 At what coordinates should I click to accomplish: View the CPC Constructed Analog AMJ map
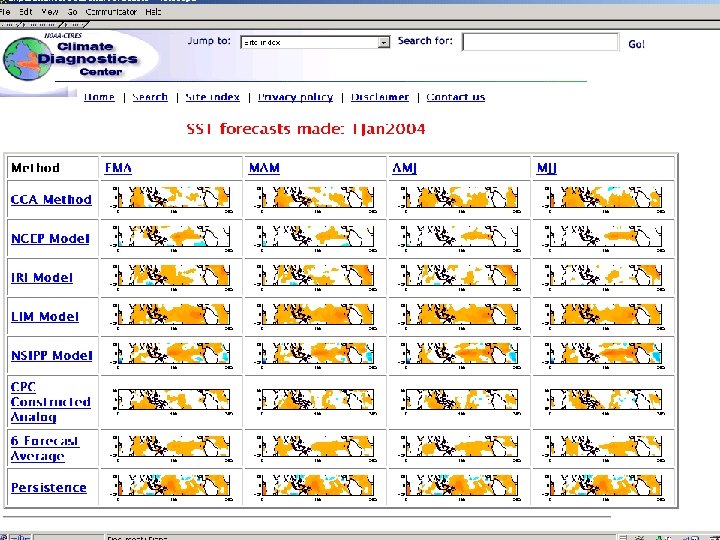coord(459,401)
